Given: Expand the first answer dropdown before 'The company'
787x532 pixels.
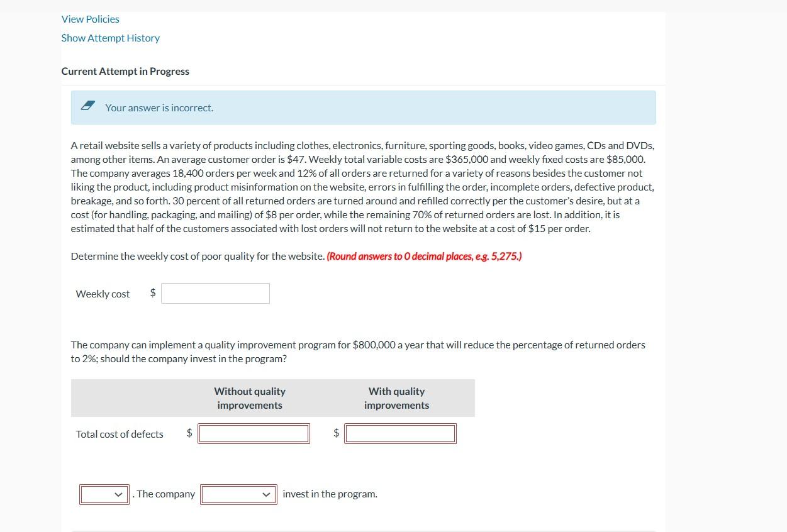Looking at the screenshot, I should (103, 494).
